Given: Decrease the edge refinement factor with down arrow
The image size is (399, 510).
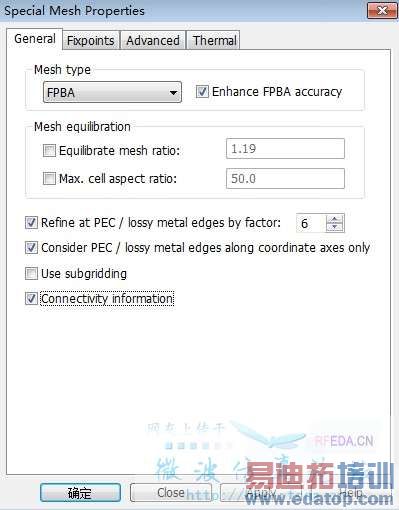Looking at the screenshot, I should [x=334, y=227].
